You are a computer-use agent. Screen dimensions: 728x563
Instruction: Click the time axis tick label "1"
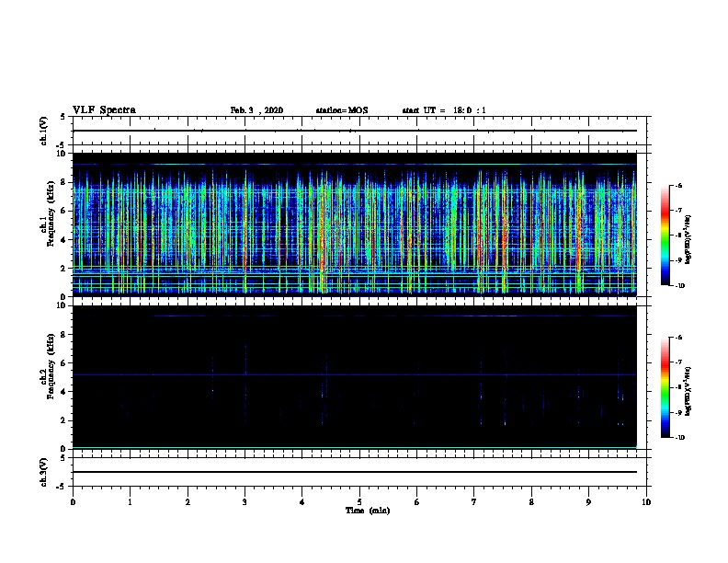[130, 502]
